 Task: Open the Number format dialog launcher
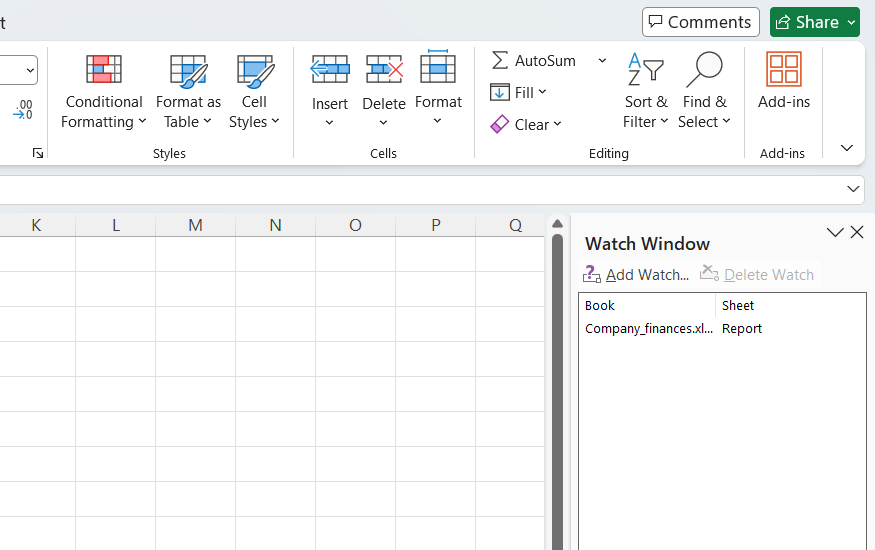pos(38,153)
